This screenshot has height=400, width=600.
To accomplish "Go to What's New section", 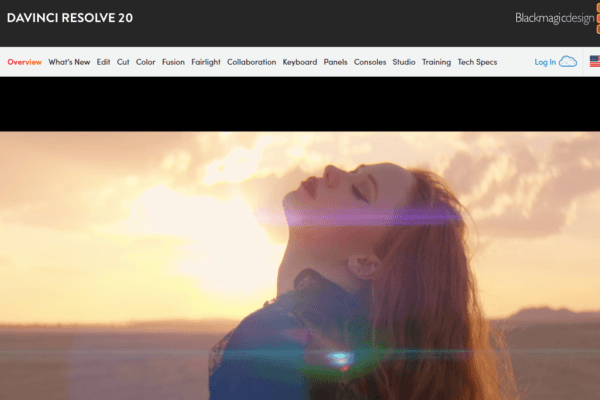I will 69,62.
